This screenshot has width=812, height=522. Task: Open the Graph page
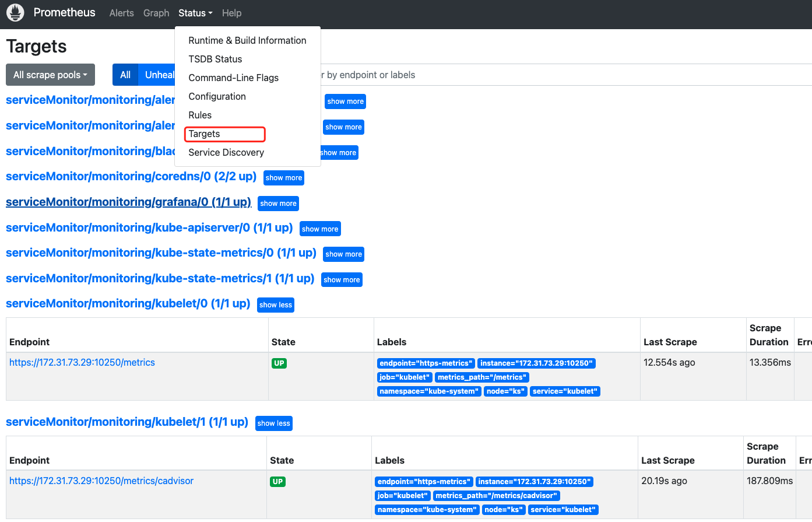click(x=156, y=13)
